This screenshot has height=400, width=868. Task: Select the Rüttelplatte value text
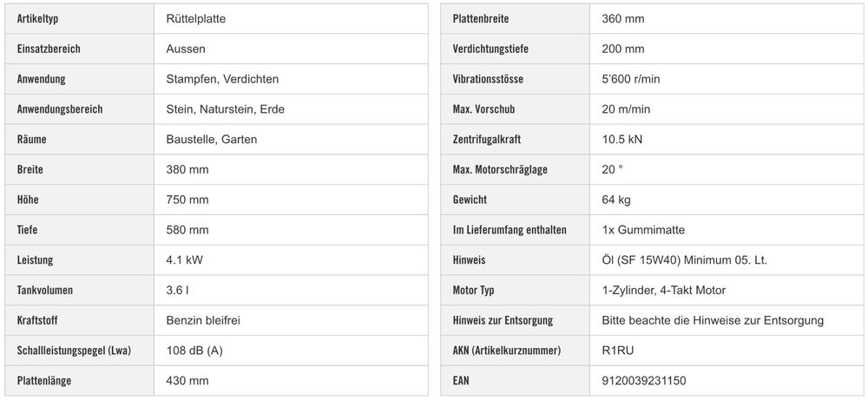click(x=196, y=19)
